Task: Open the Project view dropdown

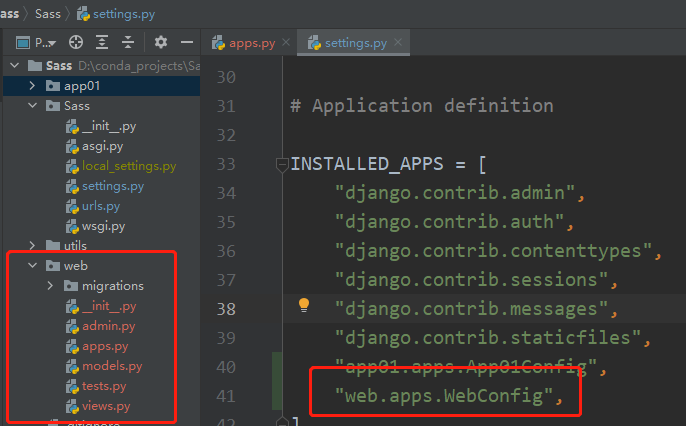Action: pos(47,43)
